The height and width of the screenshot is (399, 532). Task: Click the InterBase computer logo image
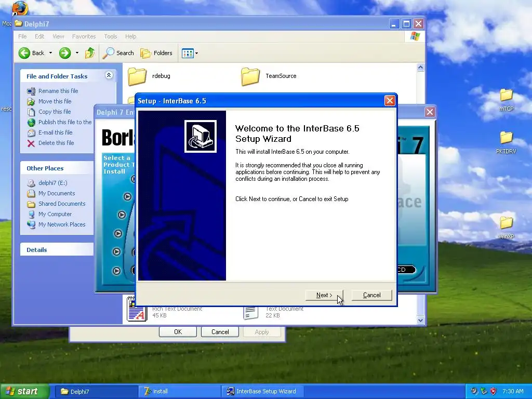(201, 137)
